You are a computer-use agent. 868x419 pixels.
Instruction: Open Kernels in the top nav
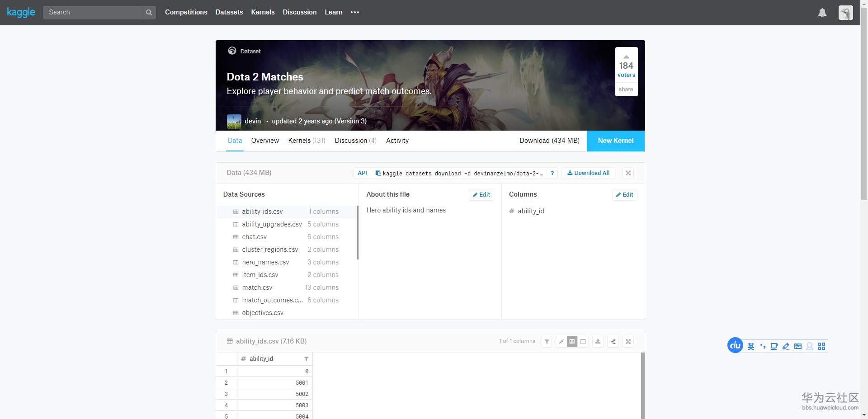[x=263, y=12]
